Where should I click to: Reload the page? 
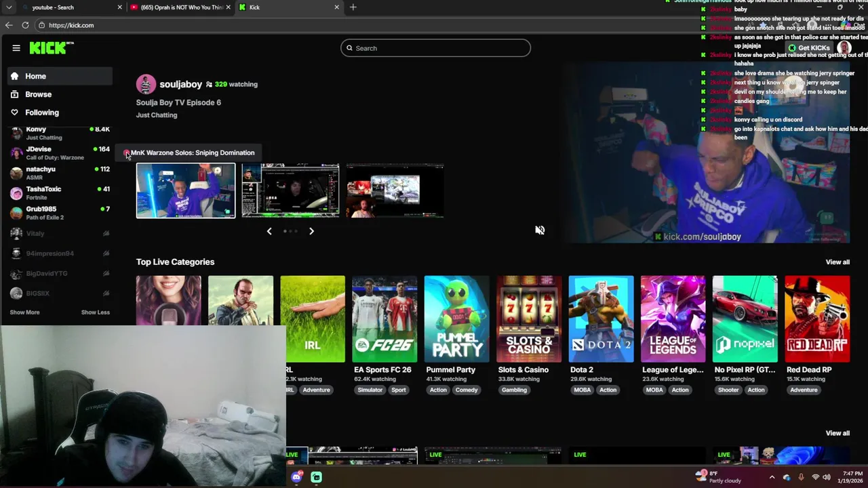25,25
